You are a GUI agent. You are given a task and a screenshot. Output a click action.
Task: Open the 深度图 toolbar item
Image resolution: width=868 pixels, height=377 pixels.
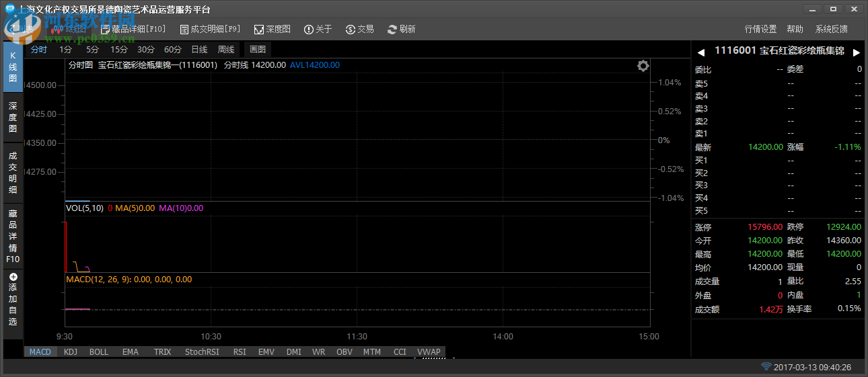tap(272, 30)
